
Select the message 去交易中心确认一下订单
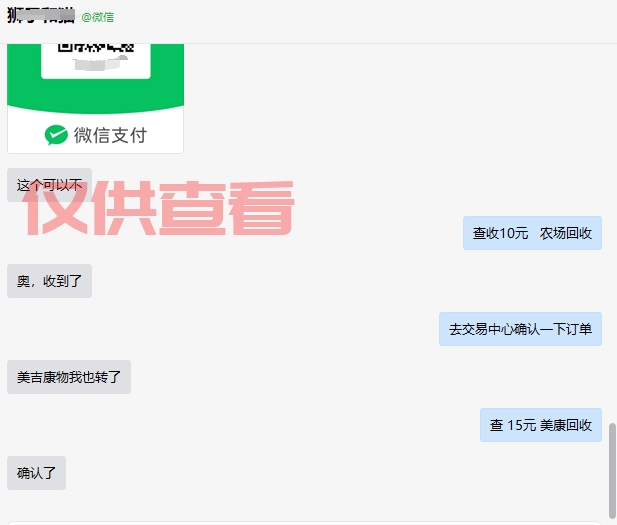coord(521,329)
